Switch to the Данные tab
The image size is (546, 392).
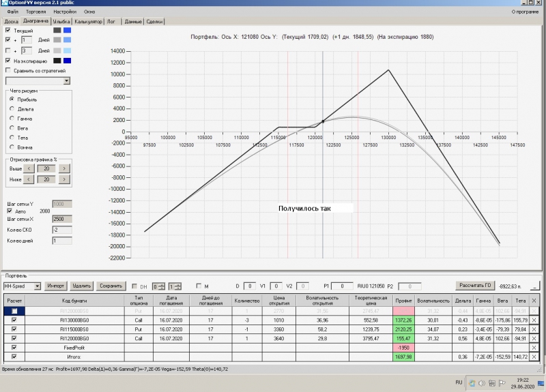tap(133, 22)
